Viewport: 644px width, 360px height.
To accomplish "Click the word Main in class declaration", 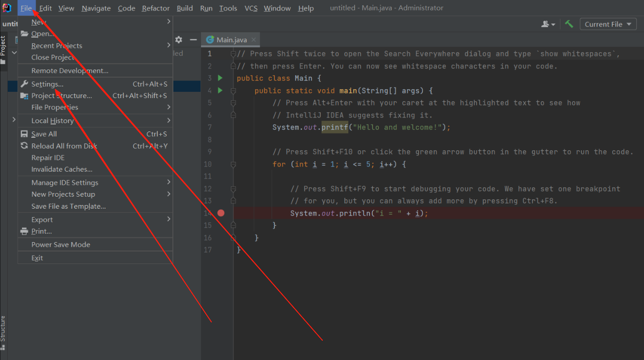I will point(303,78).
